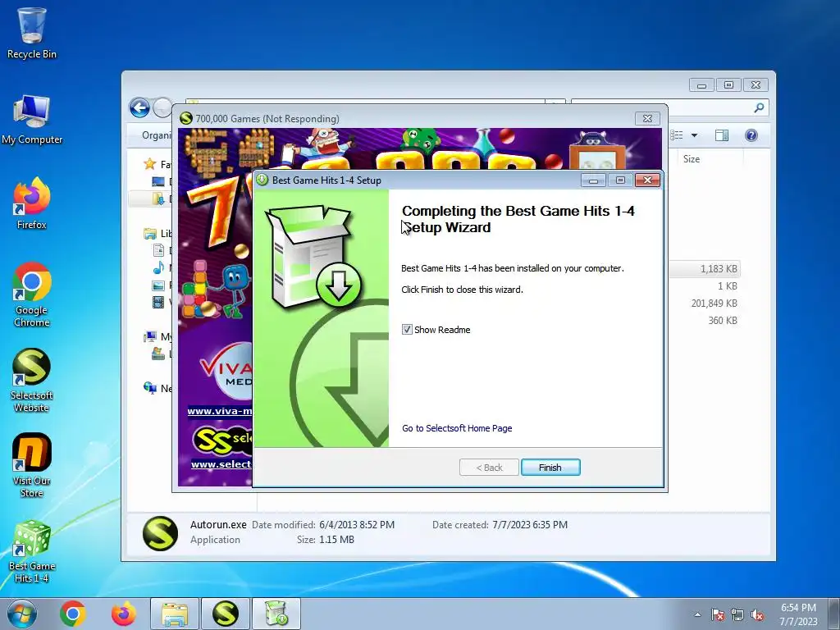This screenshot has width=840, height=630.
Task: Launch Firefox from the taskbar
Action: coord(124,614)
